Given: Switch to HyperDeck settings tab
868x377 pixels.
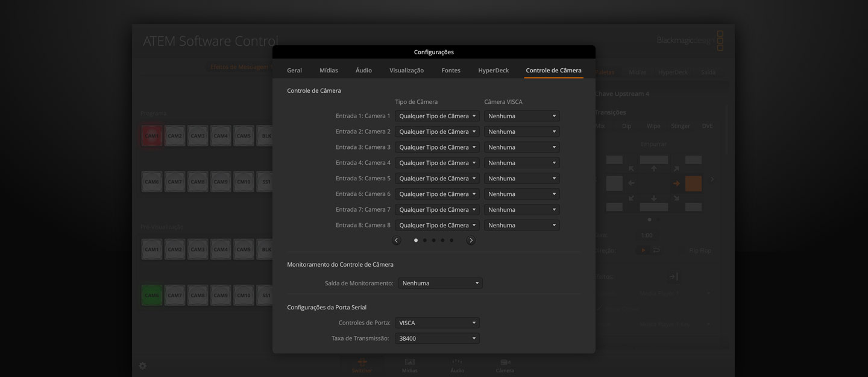Looking at the screenshot, I should tap(494, 71).
